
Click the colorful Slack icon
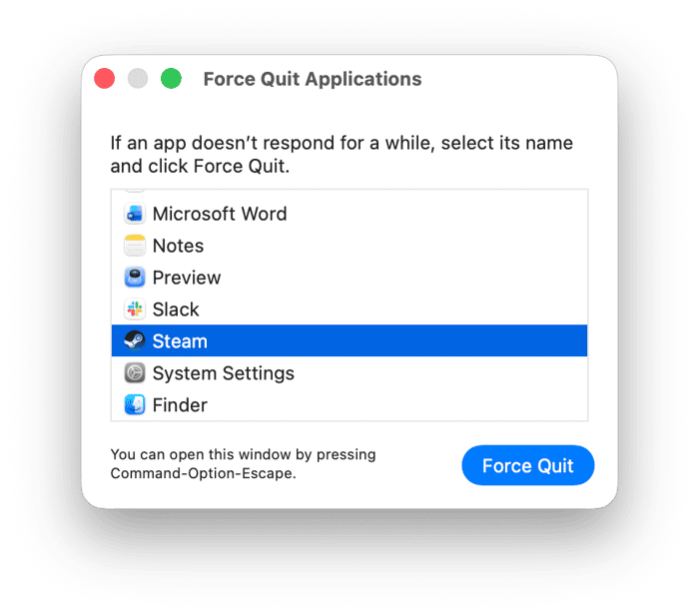[134, 308]
